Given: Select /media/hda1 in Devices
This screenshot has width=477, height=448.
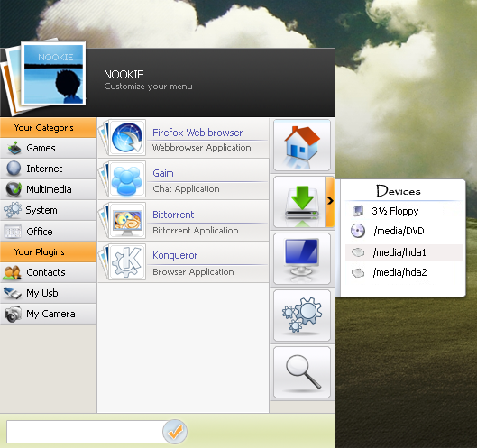Looking at the screenshot, I should pyautogui.click(x=404, y=252).
